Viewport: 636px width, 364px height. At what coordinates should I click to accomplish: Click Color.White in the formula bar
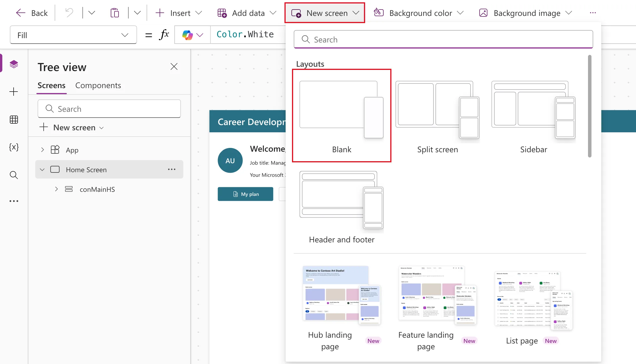pyautogui.click(x=245, y=34)
